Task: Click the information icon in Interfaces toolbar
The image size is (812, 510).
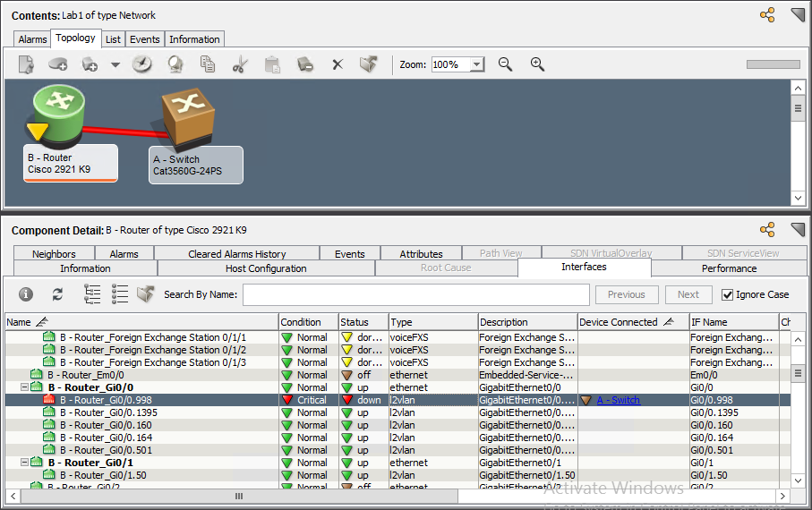Action: tap(26, 294)
